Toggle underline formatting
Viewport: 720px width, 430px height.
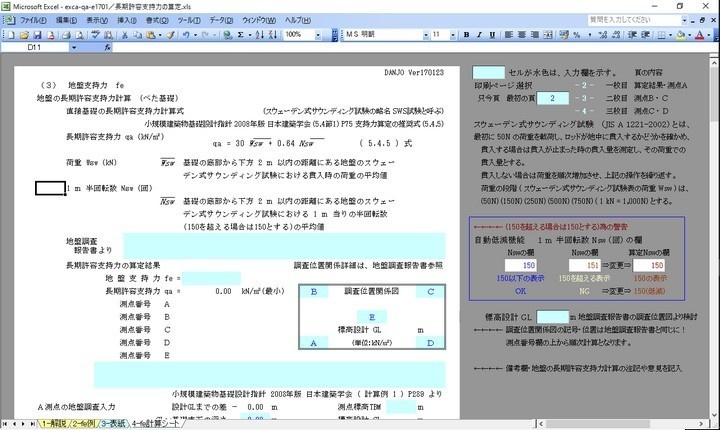tap(492, 35)
